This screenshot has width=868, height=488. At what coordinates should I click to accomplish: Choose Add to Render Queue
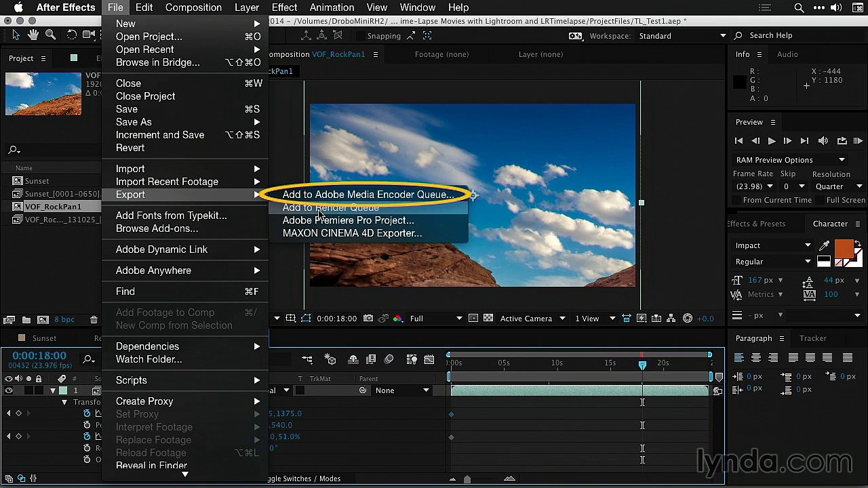[368, 207]
